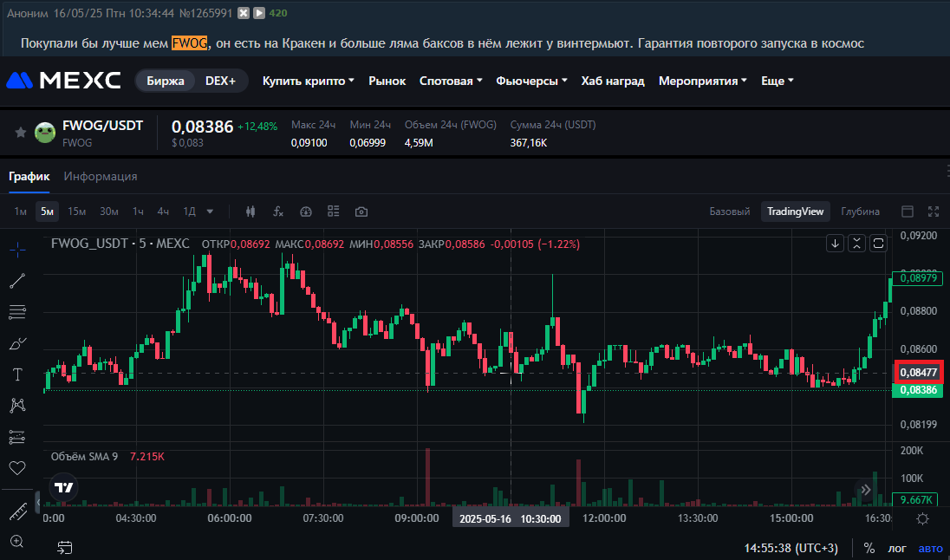Open the candlestick chart style selector
Image resolution: width=950 pixels, height=560 pixels.
[251, 212]
